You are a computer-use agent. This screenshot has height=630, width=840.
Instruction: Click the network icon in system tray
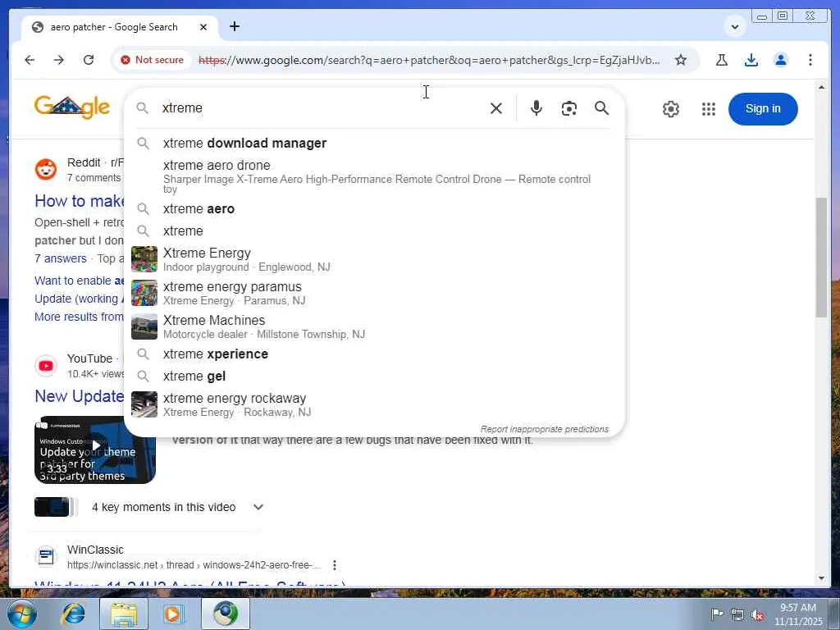click(x=737, y=614)
